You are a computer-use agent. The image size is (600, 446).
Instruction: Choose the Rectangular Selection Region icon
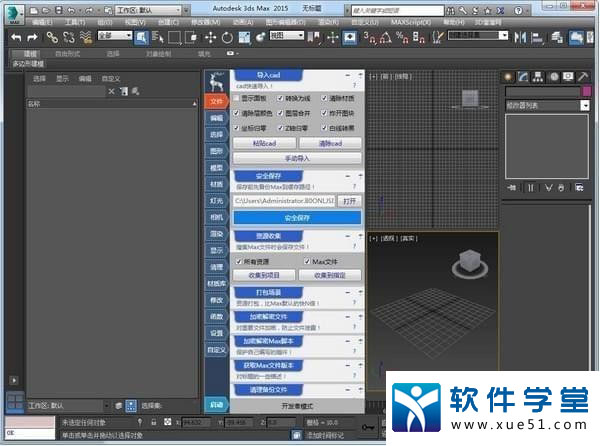point(174,37)
